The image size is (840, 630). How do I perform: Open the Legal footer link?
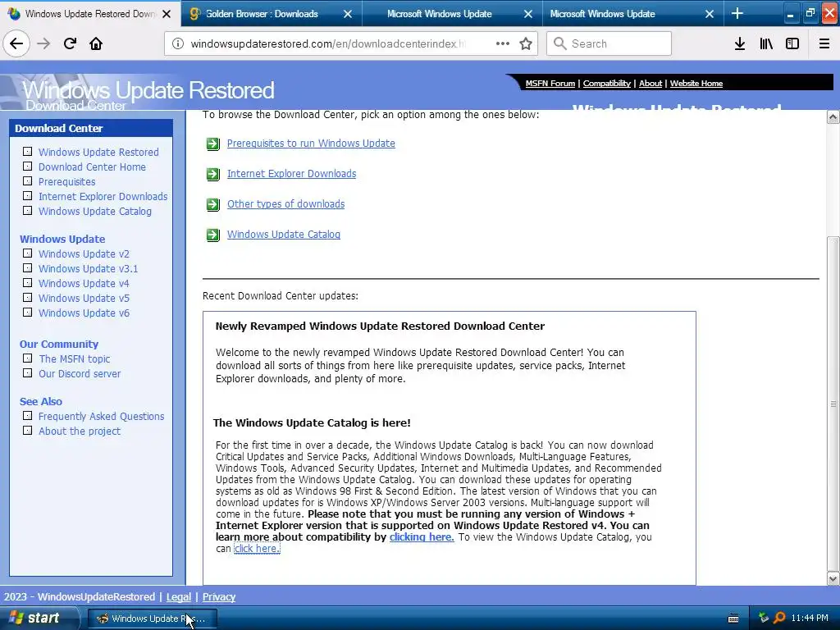178,597
